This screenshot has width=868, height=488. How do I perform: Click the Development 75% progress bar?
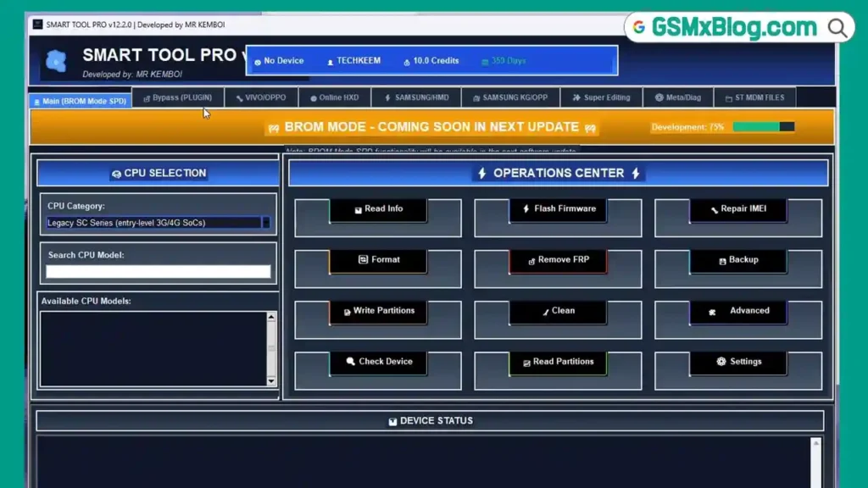click(764, 127)
